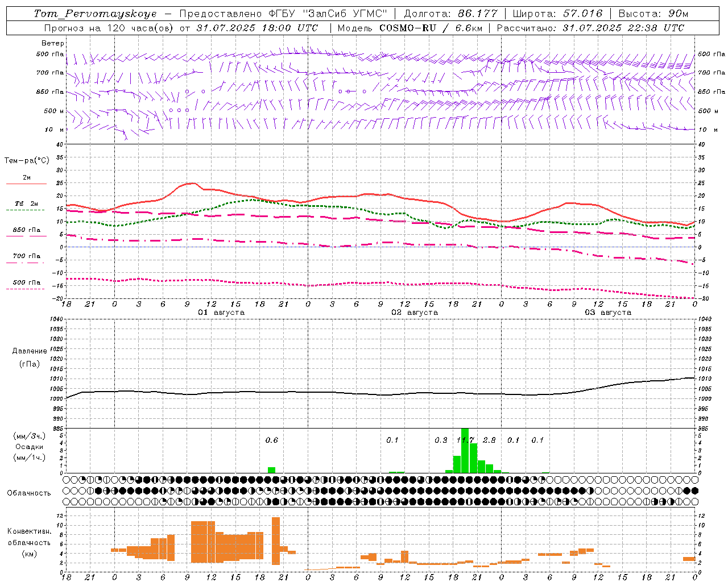The width and height of the screenshot is (728, 582).
Task: Click the Широта: 57.016 value
Action: point(557,14)
